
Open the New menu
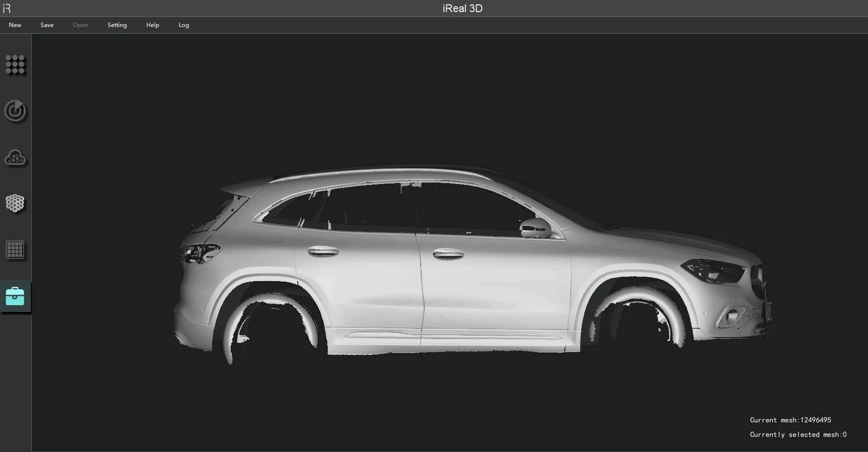(x=15, y=25)
